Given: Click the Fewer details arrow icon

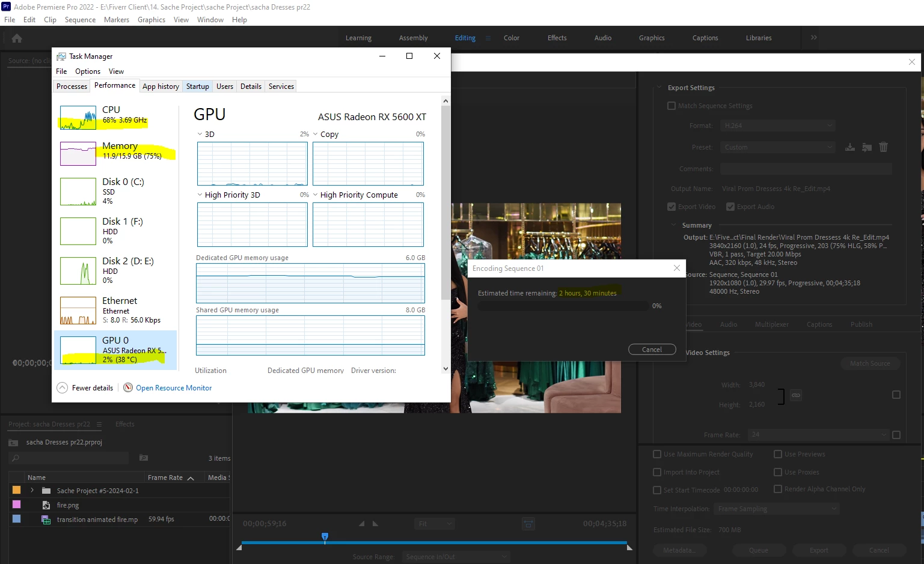Looking at the screenshot, I should point(63,388).
